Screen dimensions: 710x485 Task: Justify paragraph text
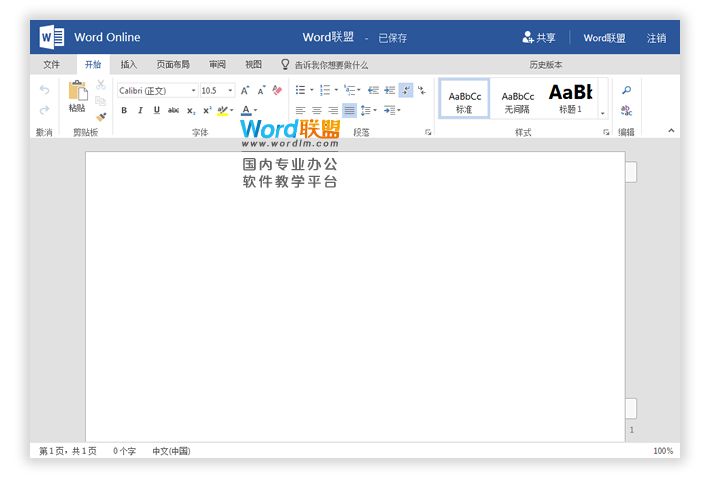349,110
